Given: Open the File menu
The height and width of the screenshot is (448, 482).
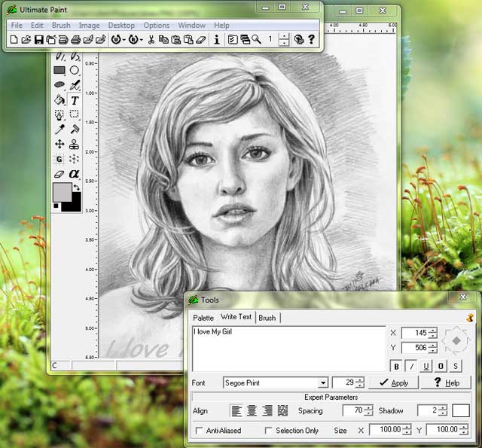Looking at the screenshot, I should (17, 25).
